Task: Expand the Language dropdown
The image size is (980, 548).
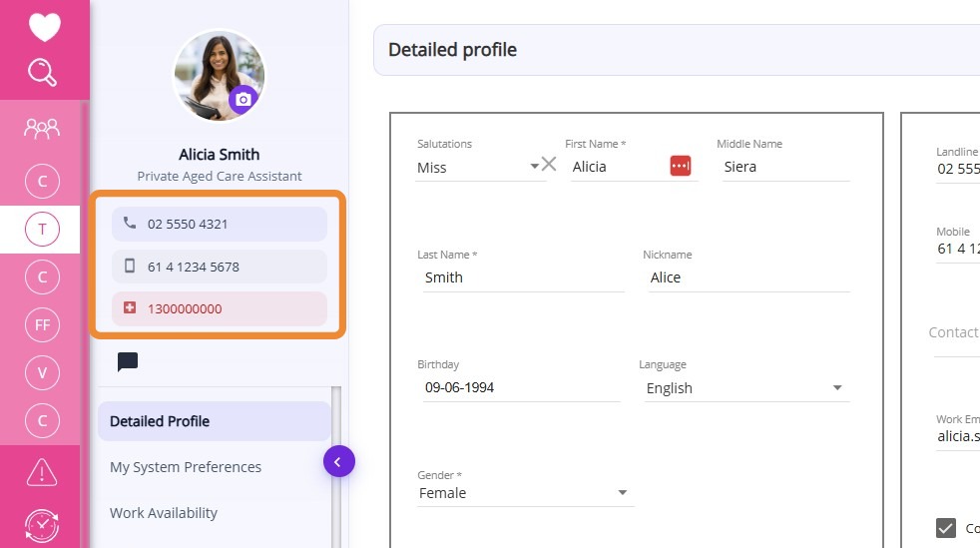Action: [x=837, y=388]
